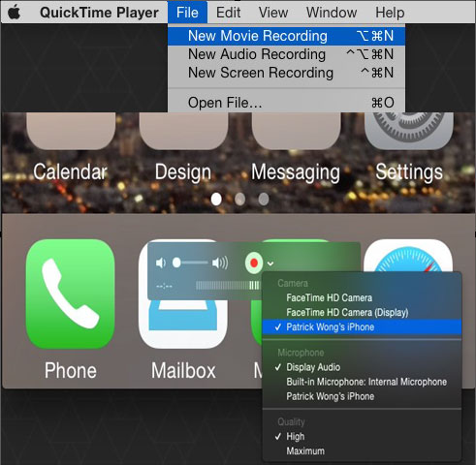
Task: Open the Window menu
Action: pos(332,13)
